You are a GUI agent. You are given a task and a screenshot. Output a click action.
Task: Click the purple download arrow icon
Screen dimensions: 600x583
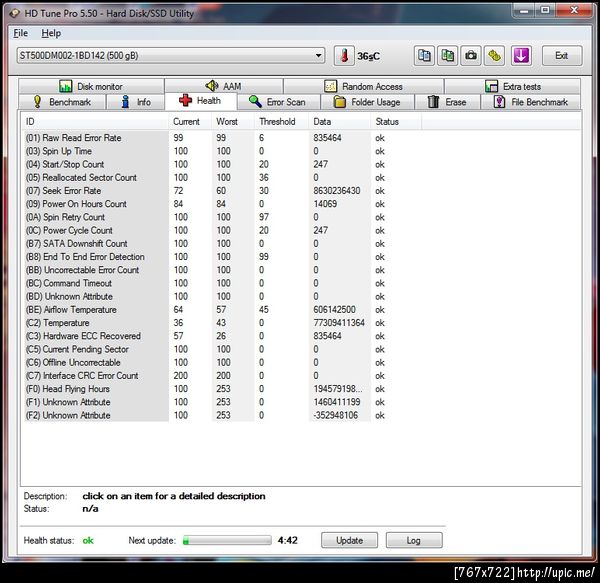(521, 56)
